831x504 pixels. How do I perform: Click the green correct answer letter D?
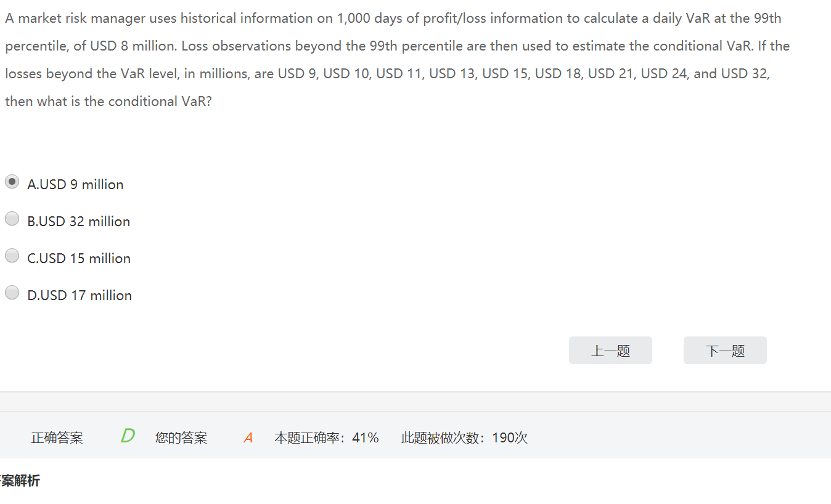[128, 436]
